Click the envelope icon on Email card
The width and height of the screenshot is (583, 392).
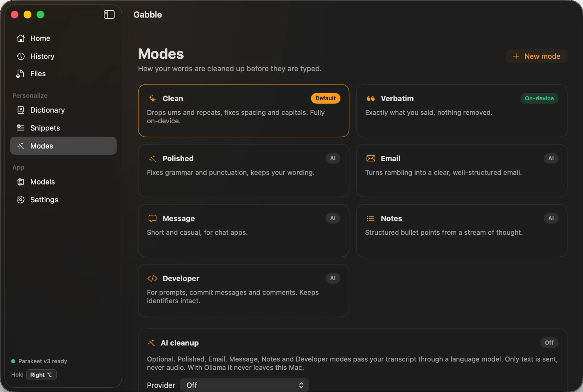pyautogui.click(x=371, y=158)
